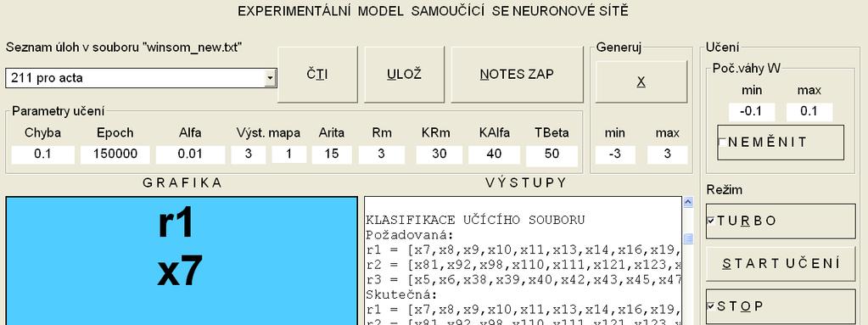Open the task list dropdown arrow
Viewport: 868px width, 325px height.
[270, 78]
